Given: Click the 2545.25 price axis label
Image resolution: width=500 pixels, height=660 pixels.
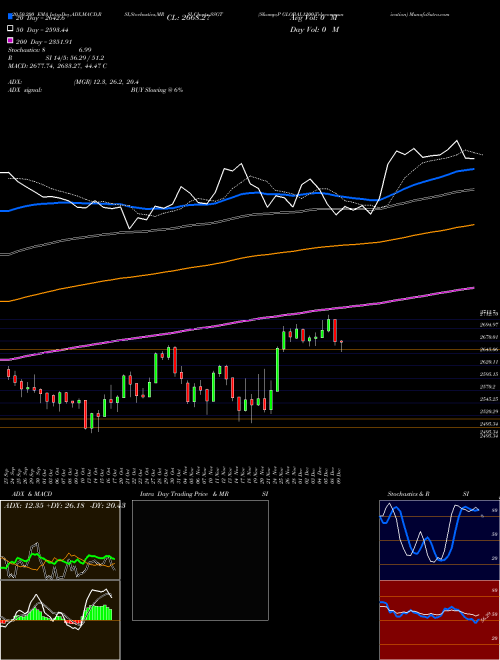Looking at the screenshot, I should pyautogui.click(x=489, y=399).
